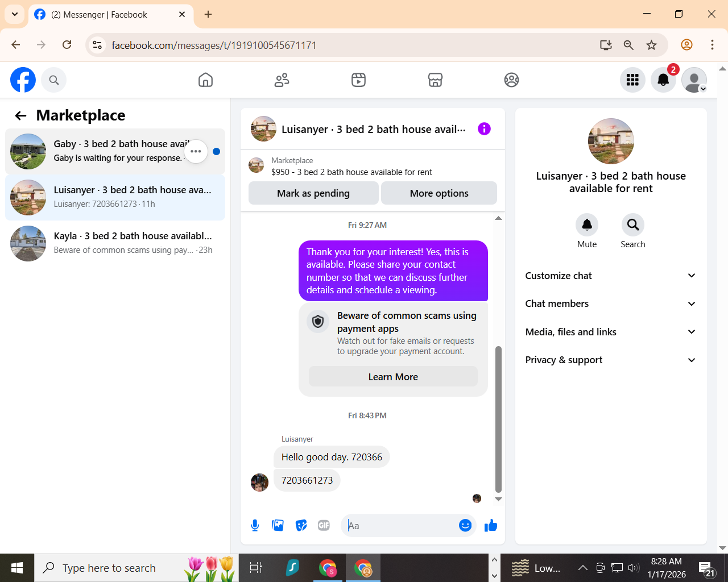
Task: Open Task View in the taskbar
Action: coord(256,568)
